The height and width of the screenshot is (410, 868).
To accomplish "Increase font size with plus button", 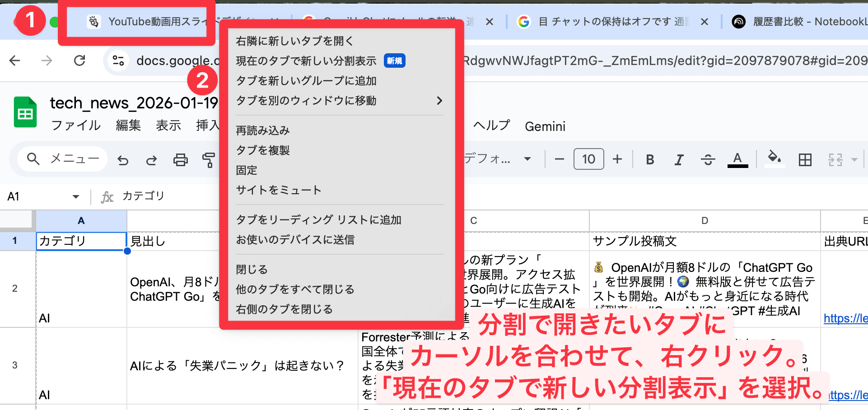I will [x=617, y=159].
